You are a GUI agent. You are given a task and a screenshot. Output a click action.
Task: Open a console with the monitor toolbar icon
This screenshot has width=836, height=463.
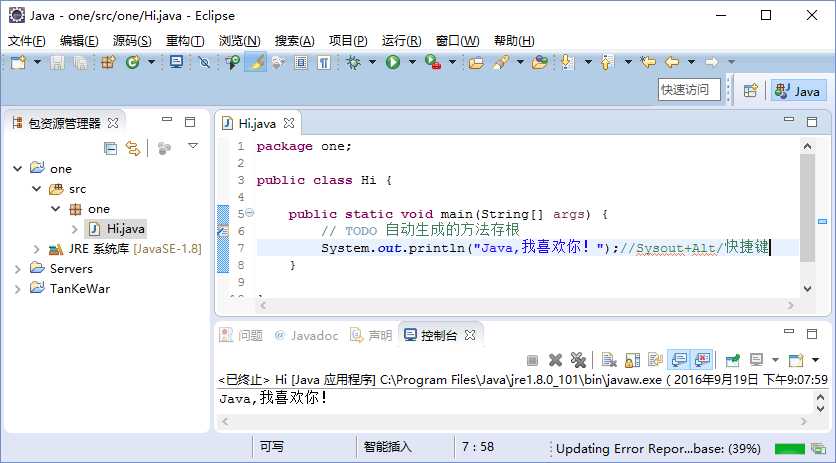[176, 62]
